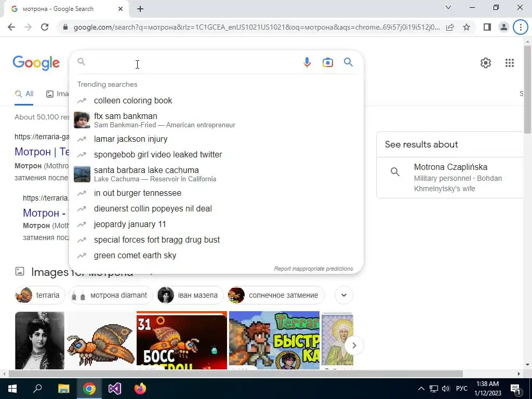The width and height of the screenshot is (532, 399).
Task: Open black-and-white woman portrait thumbnail
Action: (39, 341)
